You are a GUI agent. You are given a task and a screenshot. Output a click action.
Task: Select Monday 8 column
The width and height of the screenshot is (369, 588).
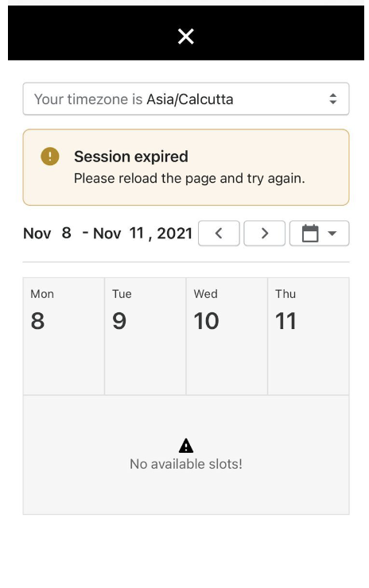coord(64,336)
